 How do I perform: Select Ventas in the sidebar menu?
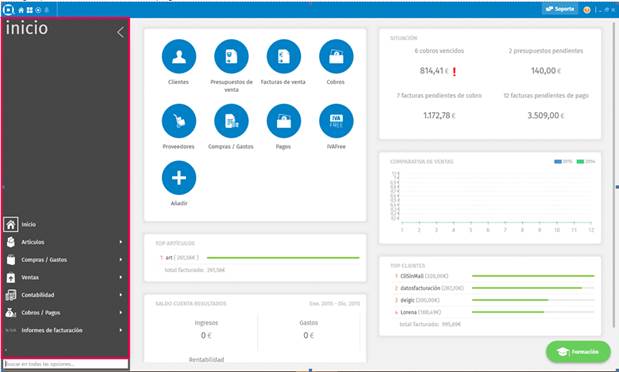(30, 278)
